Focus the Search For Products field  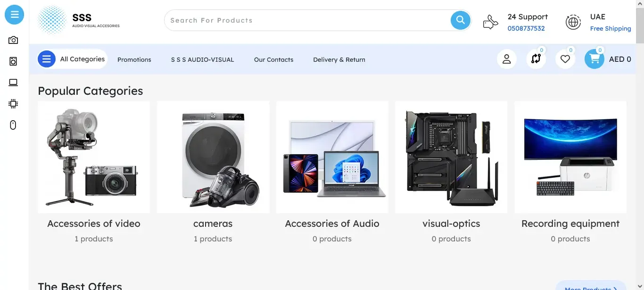[306, 20]
